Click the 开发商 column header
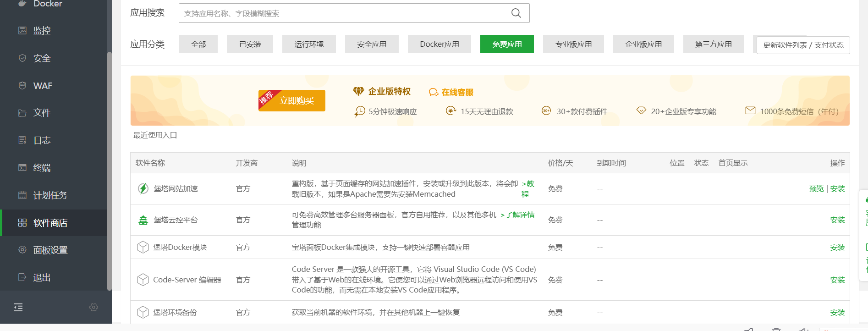Screen dimensions: 868x331 click(x=247, y=163)
